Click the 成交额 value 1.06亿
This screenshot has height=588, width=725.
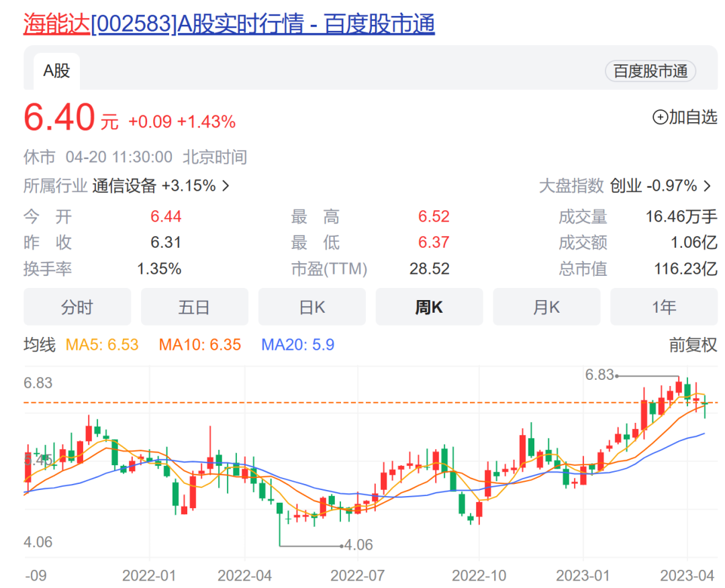[x=693, y=242]
